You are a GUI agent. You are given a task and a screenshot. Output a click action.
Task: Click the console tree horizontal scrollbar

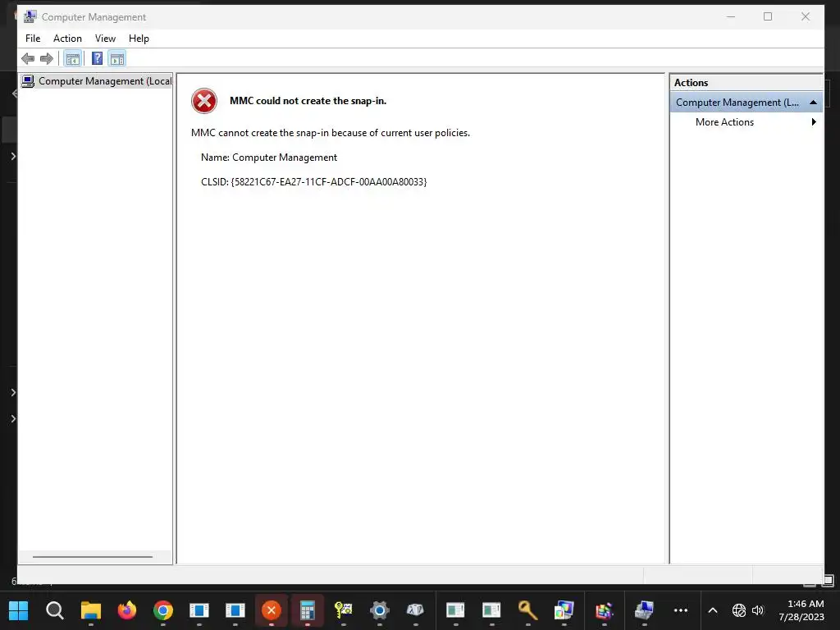[x=93, y=557]
